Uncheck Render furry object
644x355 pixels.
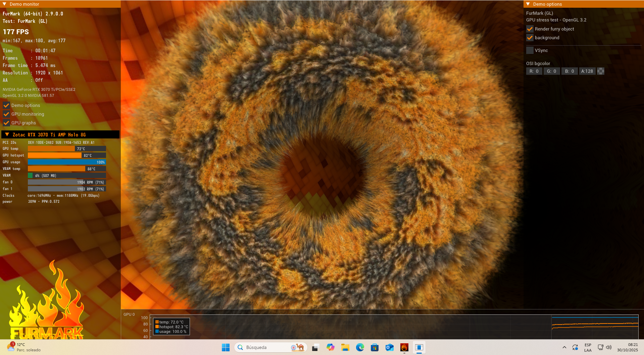click(x=530, y=29)
